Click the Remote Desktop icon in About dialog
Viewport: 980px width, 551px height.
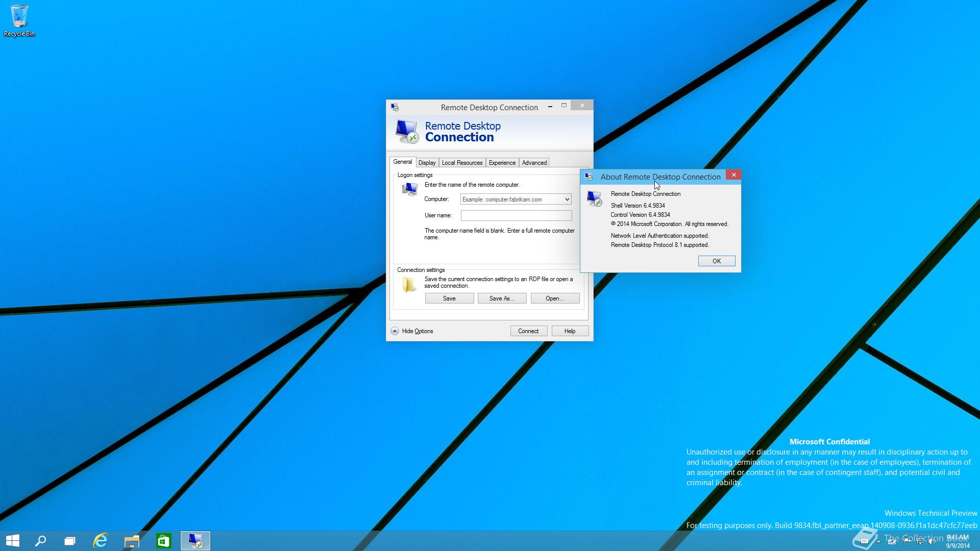click(x=594, y=198)
